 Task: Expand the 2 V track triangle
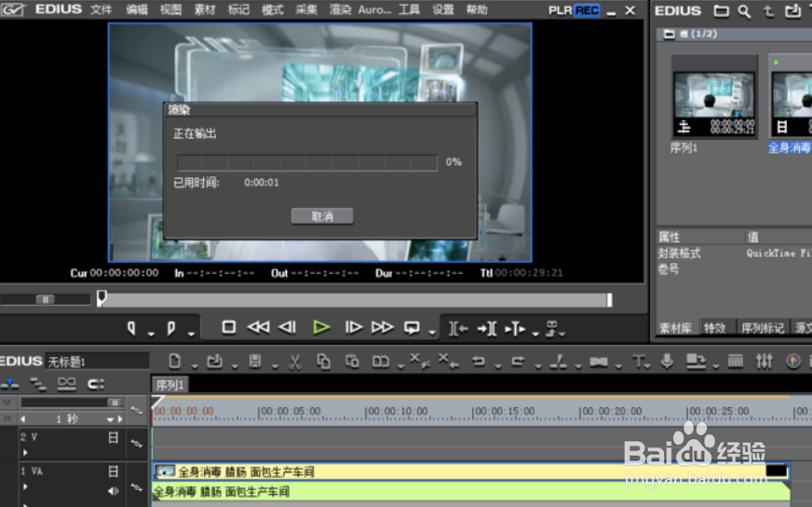pyautogui.click(x=25, y=453)
